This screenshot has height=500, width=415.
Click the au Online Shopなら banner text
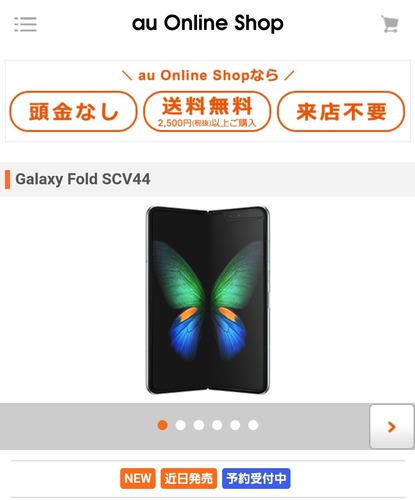(x=208, y=75)
